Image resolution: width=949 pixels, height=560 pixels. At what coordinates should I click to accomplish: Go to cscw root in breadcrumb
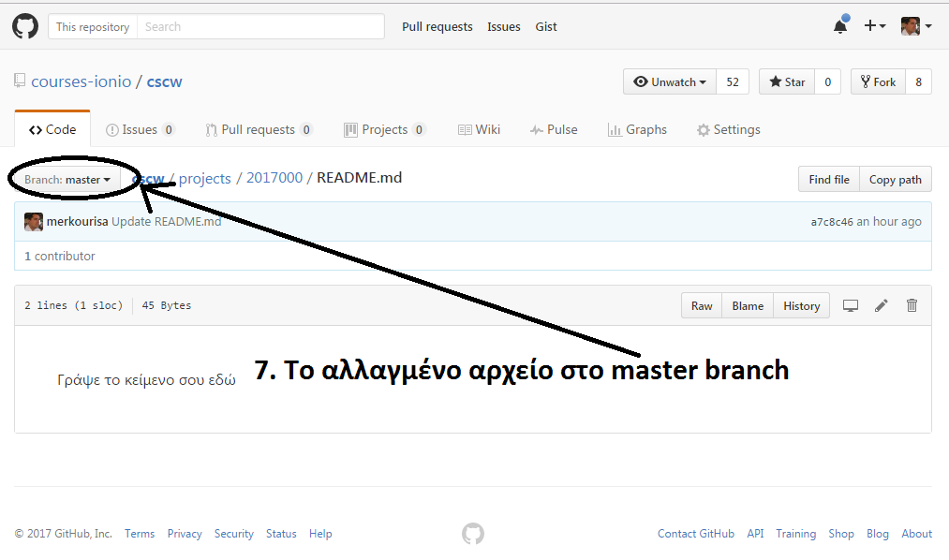coord(148,179)
